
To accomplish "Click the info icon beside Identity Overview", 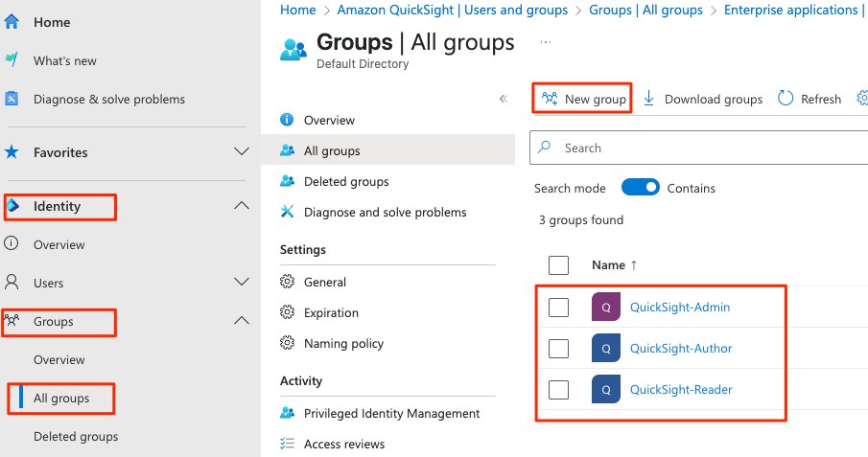I will 12,243.
